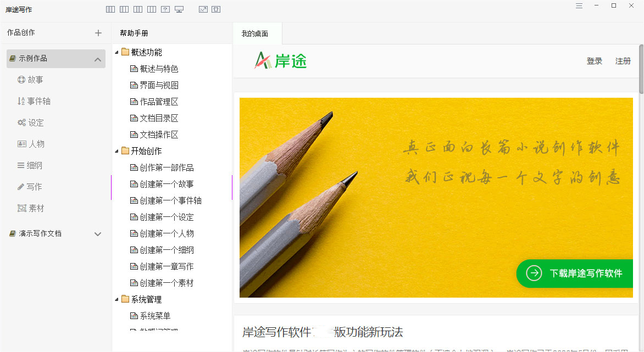644x352 pixels.
Task: Switch to 我的桌面 tab
Action: (x=255, y=34)
